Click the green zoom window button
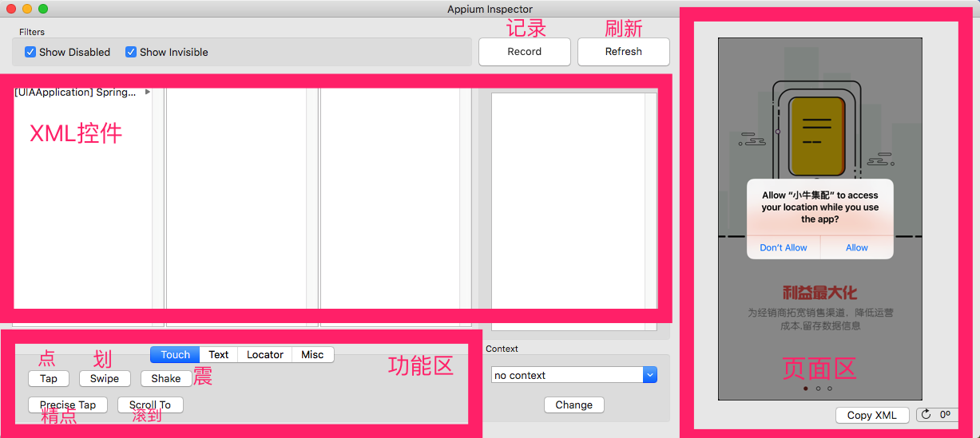This screenshot has height=438, width=980. [43, 9]
